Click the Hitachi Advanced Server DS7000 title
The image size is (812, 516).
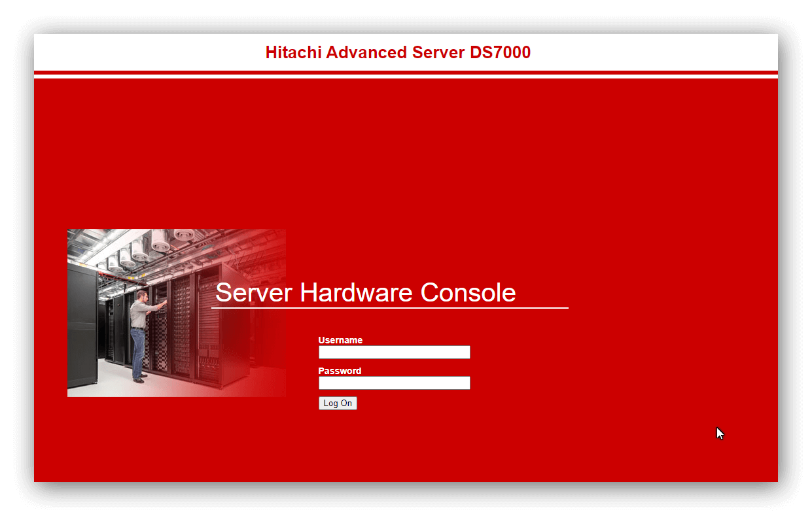(398, 52)
